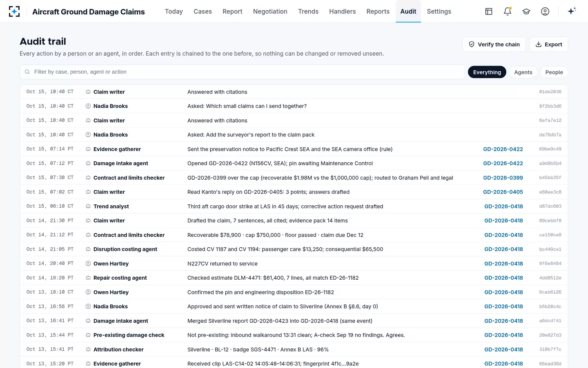Switch to the Handlers tab
588x368 pixels.
click(x=343, y=11)
